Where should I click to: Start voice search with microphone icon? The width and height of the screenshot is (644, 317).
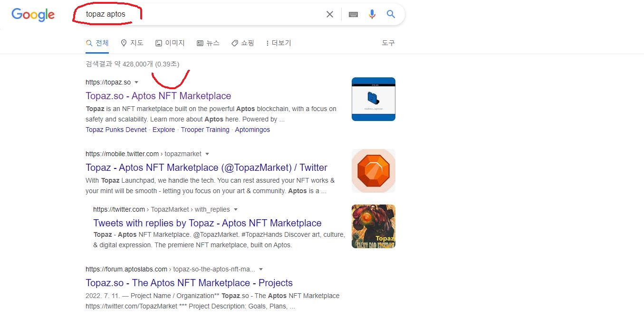click(x=372, y=14)
